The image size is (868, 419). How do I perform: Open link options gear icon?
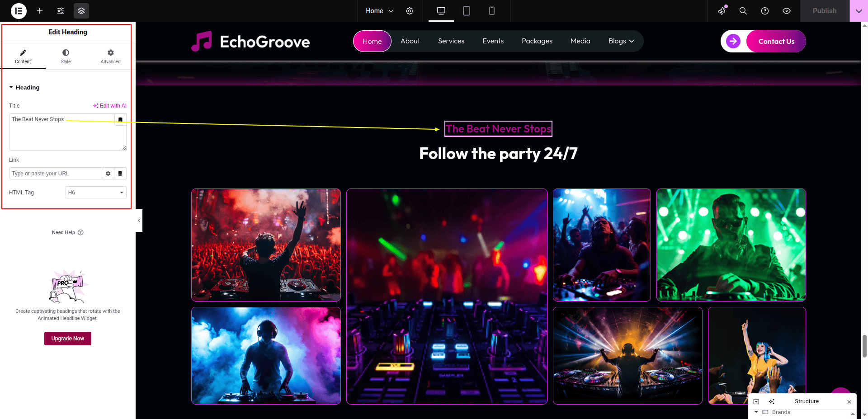coord(108,174)
